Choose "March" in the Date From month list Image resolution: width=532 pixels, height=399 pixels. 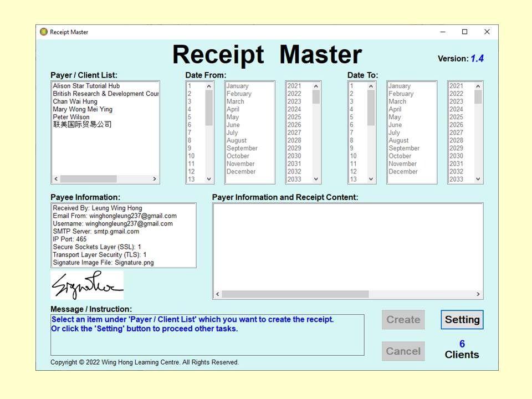[x=236, y=101]
